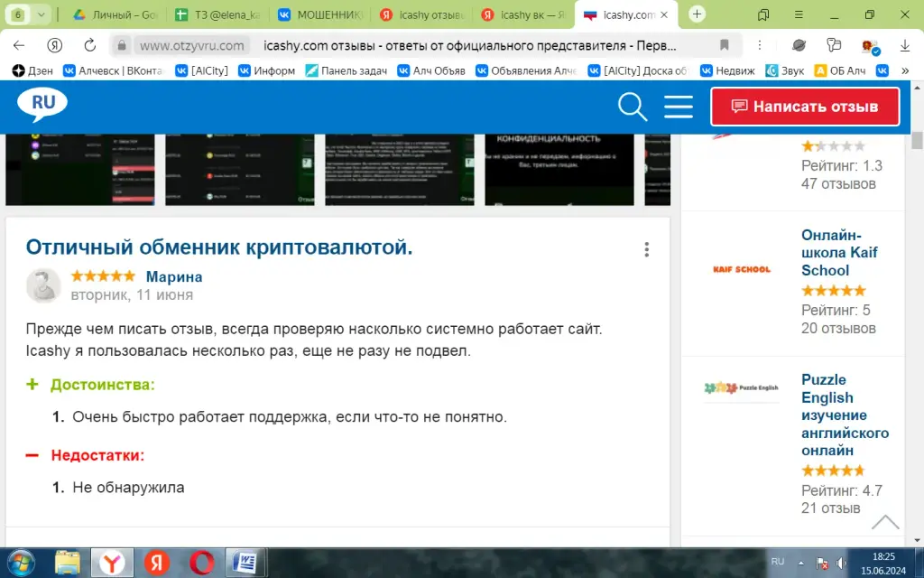
Task: Click the tab group counter showing 6
Action: click(x=18, y=14)
